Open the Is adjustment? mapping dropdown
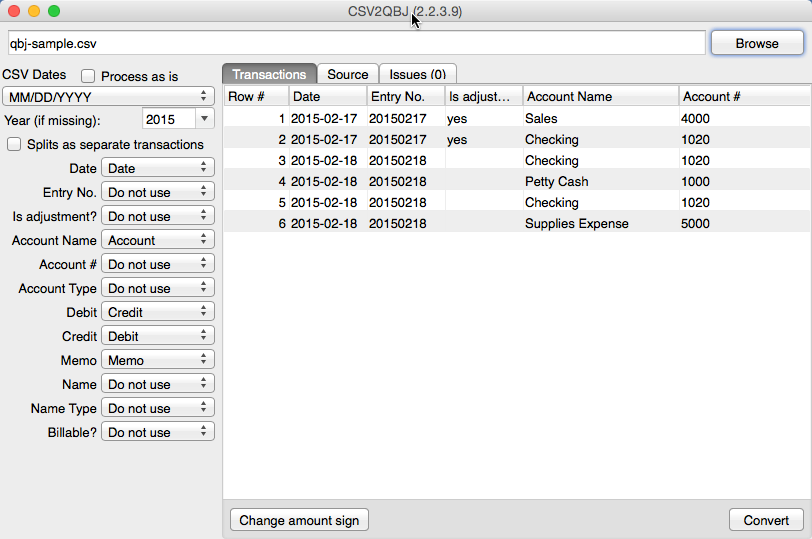The height and width of the screenshot is (539, 812). coord(157,216)
